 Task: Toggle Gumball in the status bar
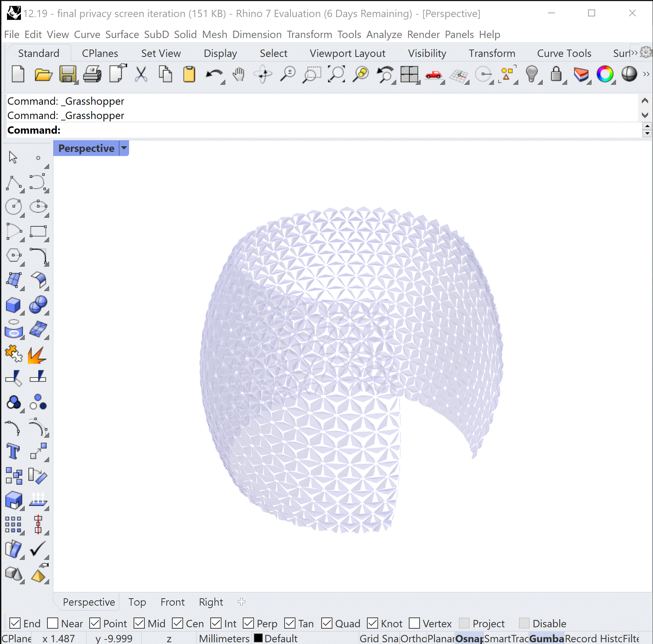point(546,638)
